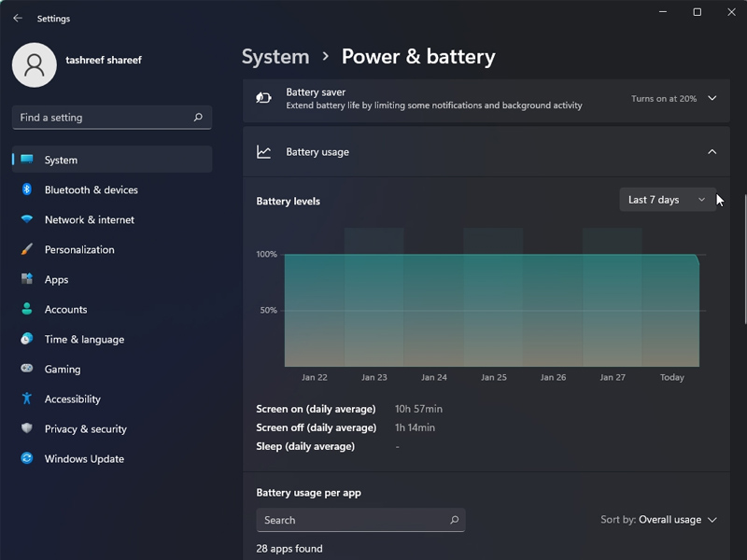Screen dimensions: 747x560
Task: Click the Apps icon in sidebar
Action: click(27, 278)
